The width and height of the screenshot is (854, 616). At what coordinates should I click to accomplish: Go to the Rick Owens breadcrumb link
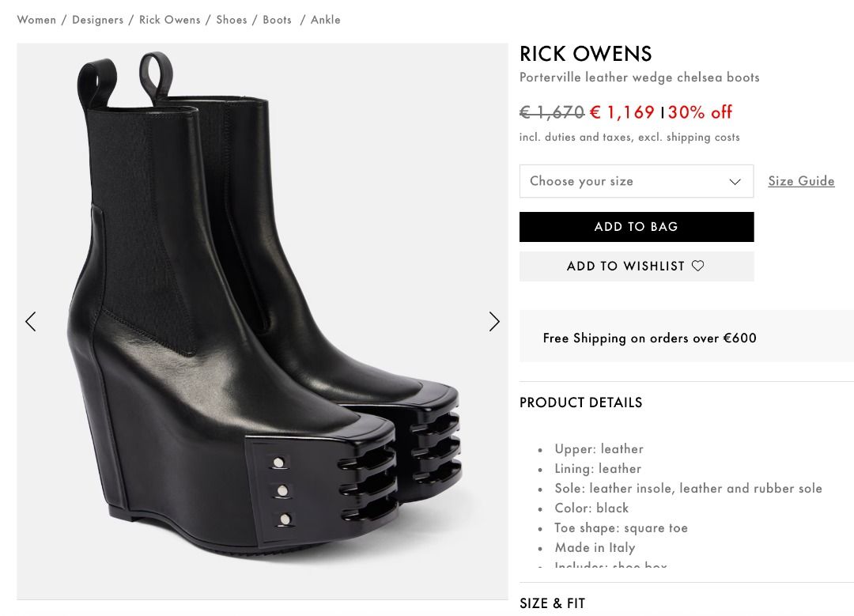tap(170, 20)
